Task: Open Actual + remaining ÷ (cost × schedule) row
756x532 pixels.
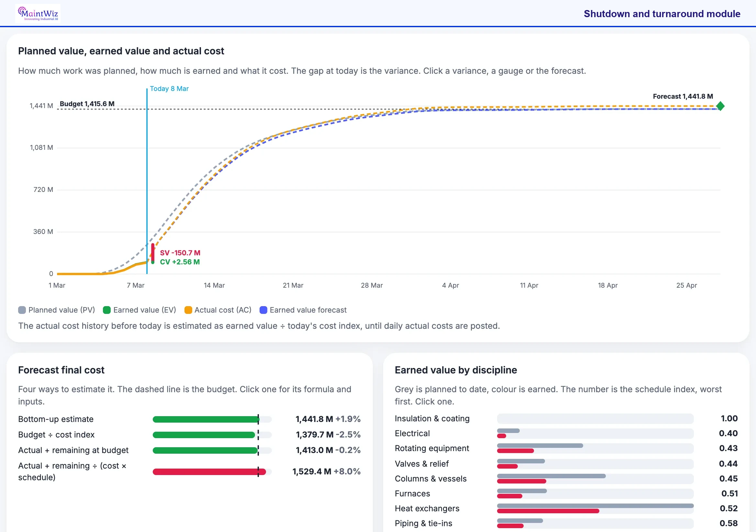Action: 189,471
